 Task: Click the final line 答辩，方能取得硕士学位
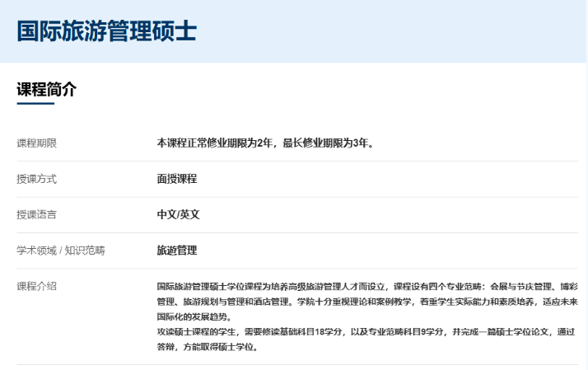(x=208, y=347)
